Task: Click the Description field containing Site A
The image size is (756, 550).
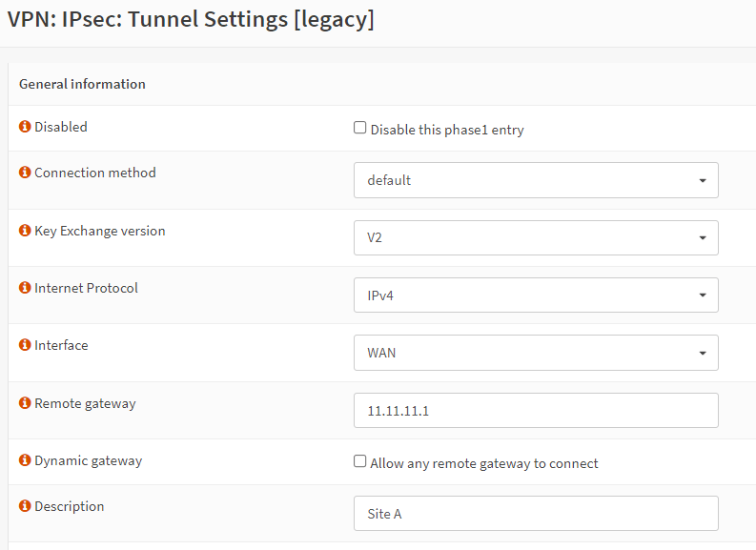Action: (x=536, y=514)
